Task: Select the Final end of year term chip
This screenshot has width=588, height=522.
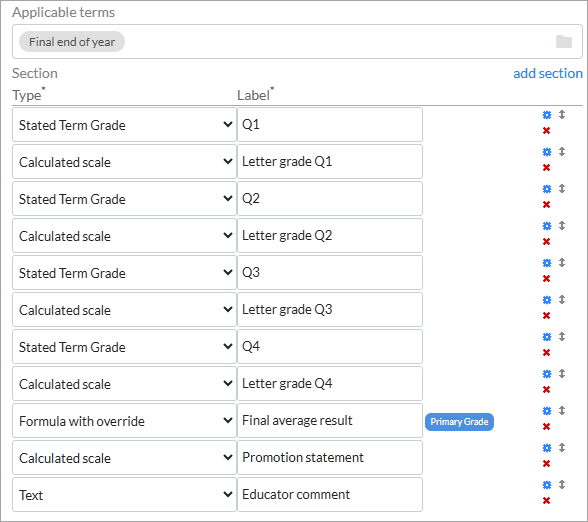Action: tap(72, 42)
